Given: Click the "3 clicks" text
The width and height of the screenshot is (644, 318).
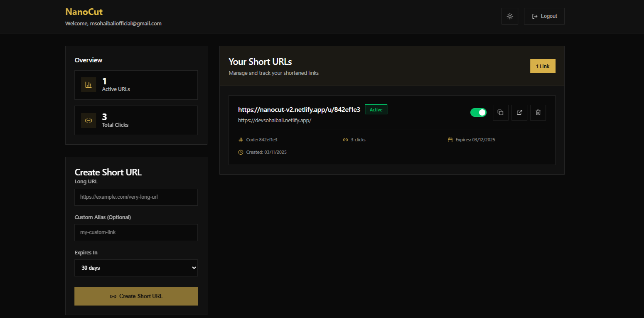Looking at the screenshot, I should click(358, 140).
